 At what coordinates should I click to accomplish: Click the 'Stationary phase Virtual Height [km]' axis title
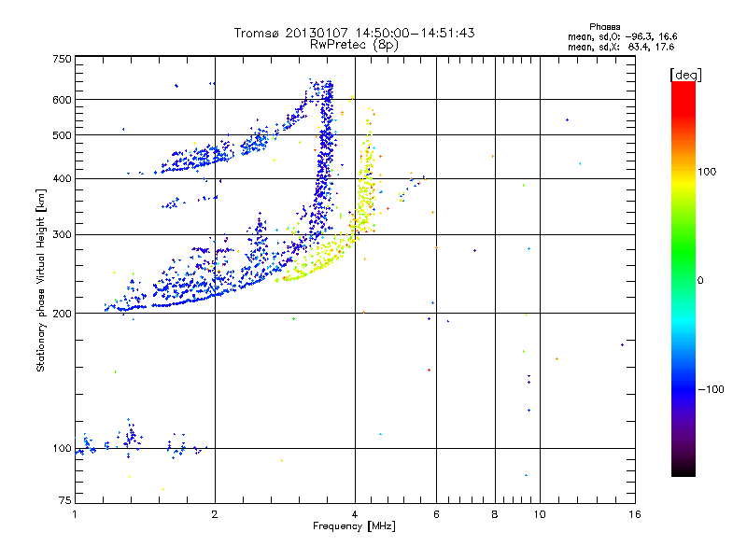click(x=41, y=280)
